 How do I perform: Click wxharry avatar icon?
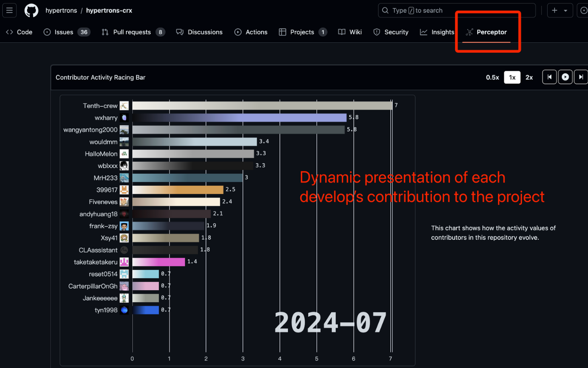tap(124, 118)
